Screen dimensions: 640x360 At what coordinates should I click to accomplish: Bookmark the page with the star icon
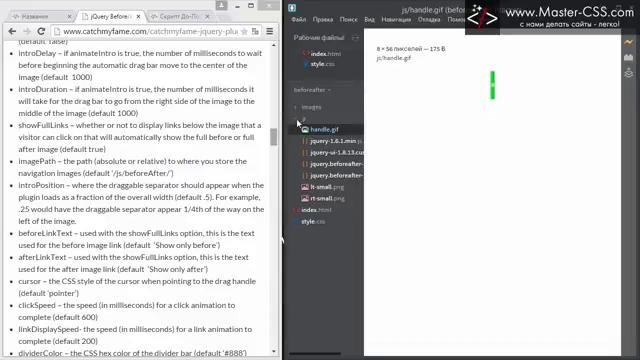click(244, 31)
